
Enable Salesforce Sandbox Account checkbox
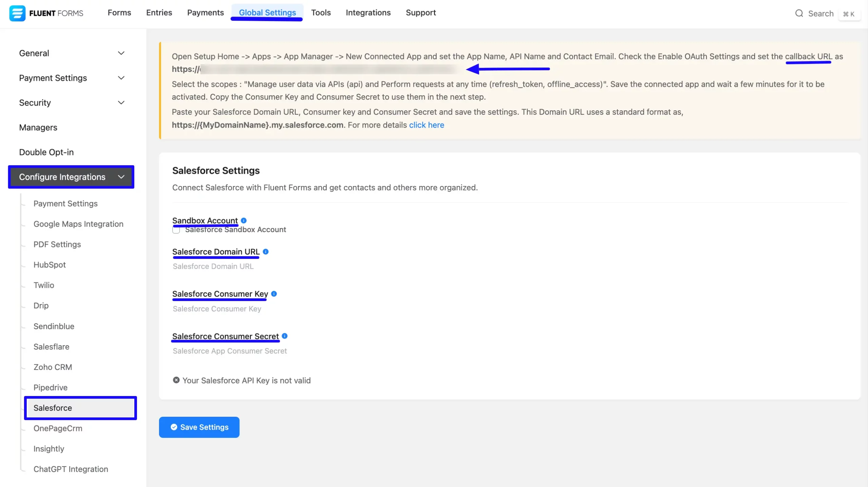click(x=176, y=230)
